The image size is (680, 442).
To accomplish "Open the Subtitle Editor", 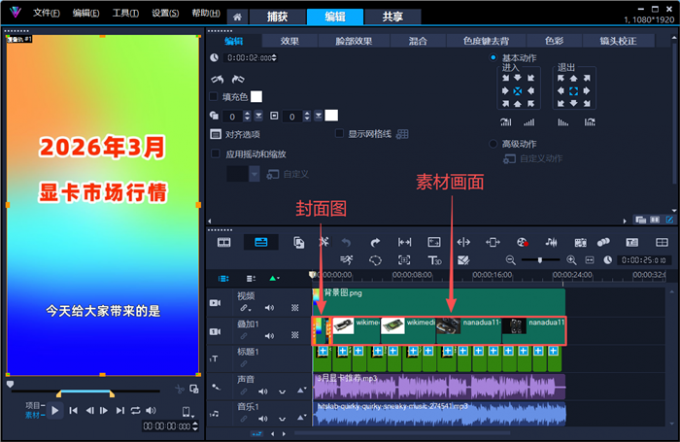I will (632, 242).
